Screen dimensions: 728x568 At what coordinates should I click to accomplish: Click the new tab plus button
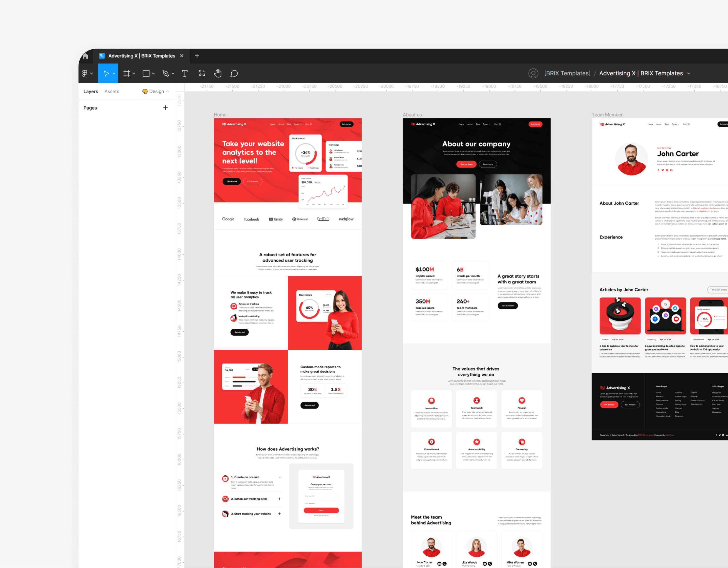(197, 56)
